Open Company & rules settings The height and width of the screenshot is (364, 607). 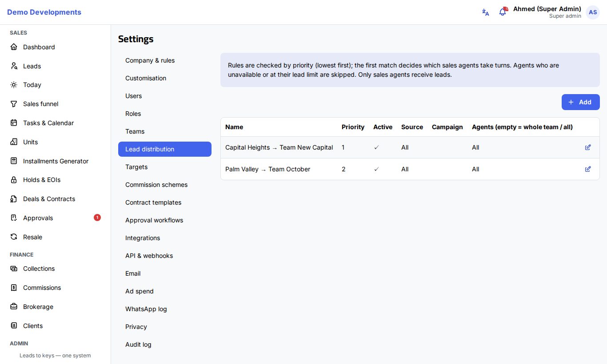pos(165,60)
